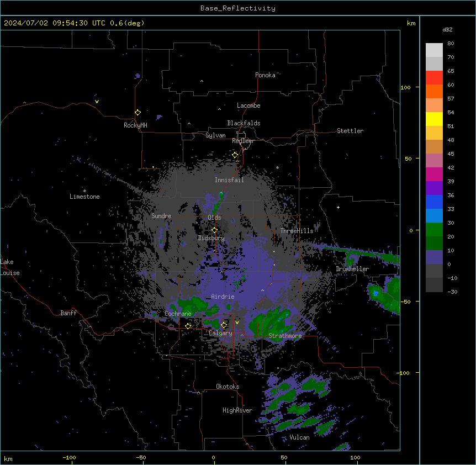Click the blue 36-33 dBZ legend swatch
The width and height of the screenshot is (476, 465).
tap(434, 202)
